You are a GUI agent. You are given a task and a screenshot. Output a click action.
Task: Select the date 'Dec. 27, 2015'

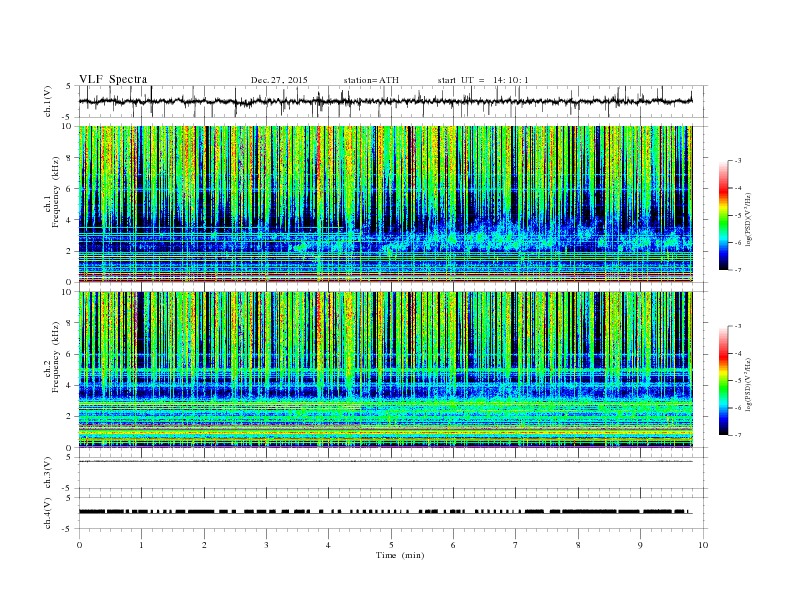point(279,80)
